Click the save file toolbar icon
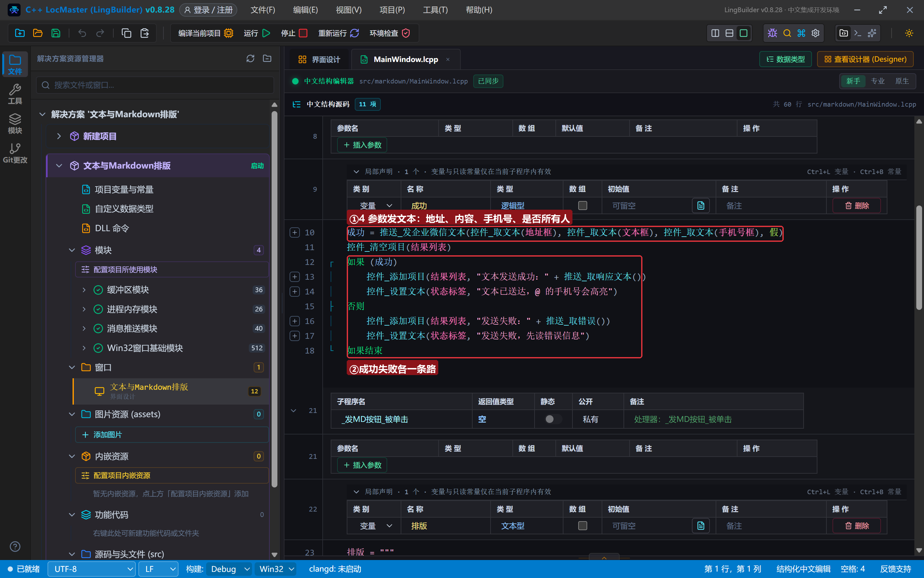Image resolution: width=924 pixels, height=578 pixels. (56, 33)
